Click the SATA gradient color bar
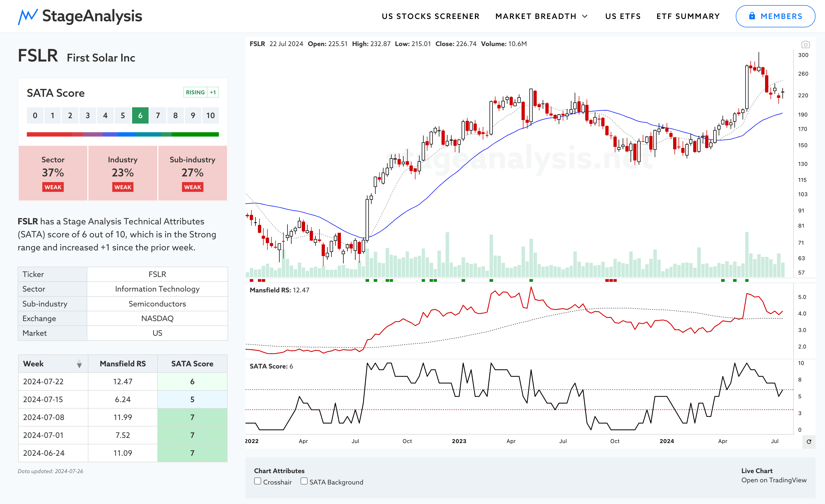 [x=123, y=134]
